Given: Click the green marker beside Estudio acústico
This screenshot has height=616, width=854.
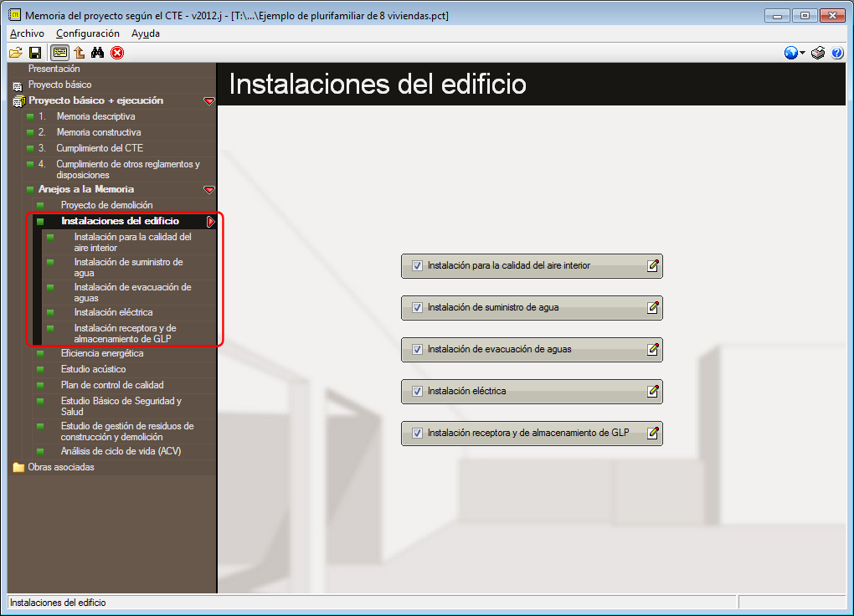Looking at the screenshot, I should [x=40, y=369].
